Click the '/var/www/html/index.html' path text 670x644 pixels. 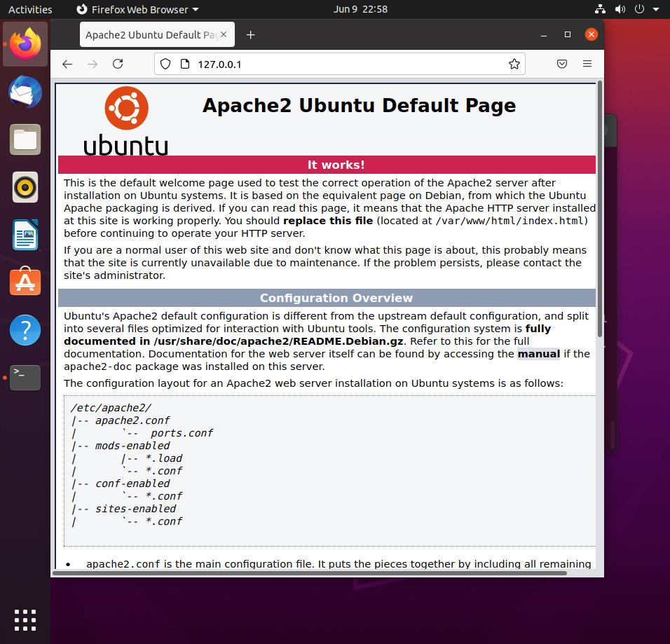510,221
